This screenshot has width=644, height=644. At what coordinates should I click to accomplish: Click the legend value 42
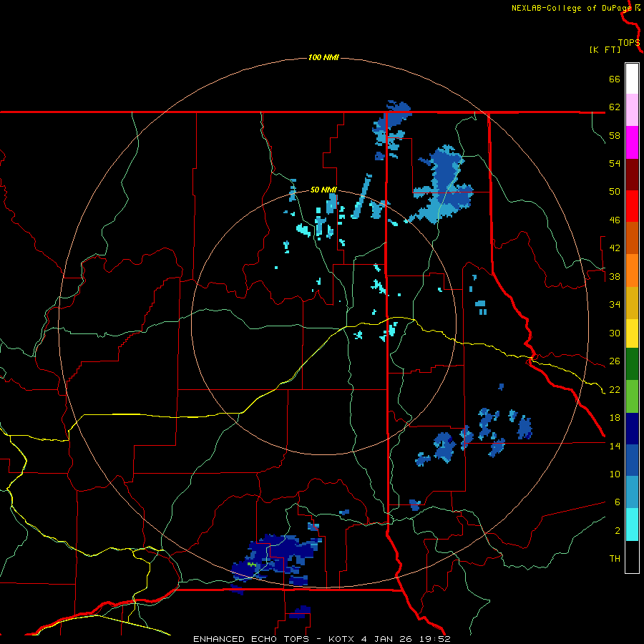pyautogui.click(x=615, y=248)
